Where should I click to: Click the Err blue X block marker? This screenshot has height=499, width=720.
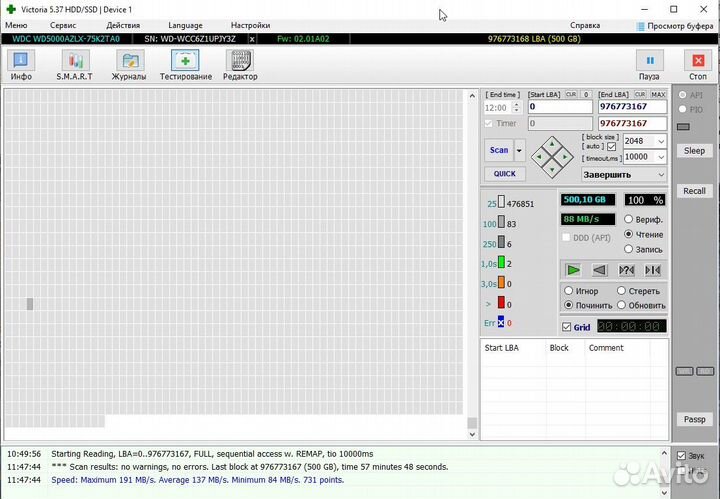click(x=501, y=322)
